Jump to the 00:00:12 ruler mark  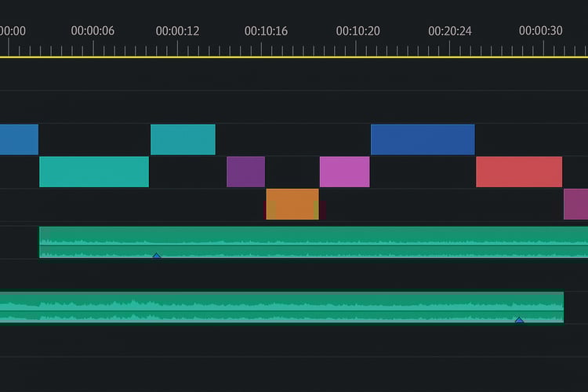pos(177,31)
